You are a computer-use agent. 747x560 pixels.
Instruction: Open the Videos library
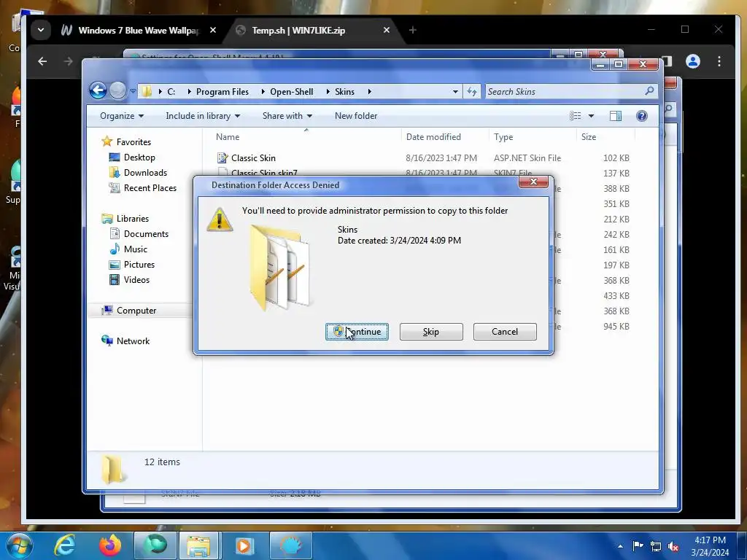(129, 279)
